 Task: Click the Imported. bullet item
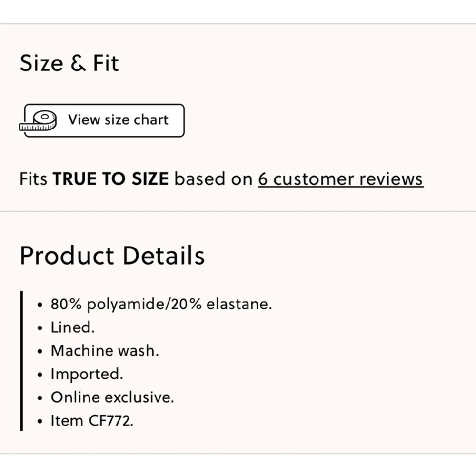[87, 374]
